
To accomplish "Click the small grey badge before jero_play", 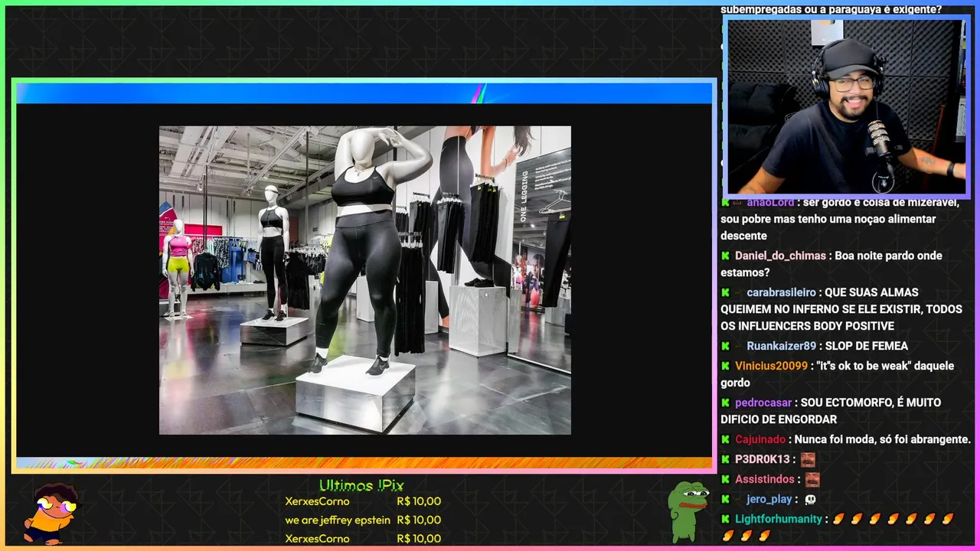I will coord(738,499).
